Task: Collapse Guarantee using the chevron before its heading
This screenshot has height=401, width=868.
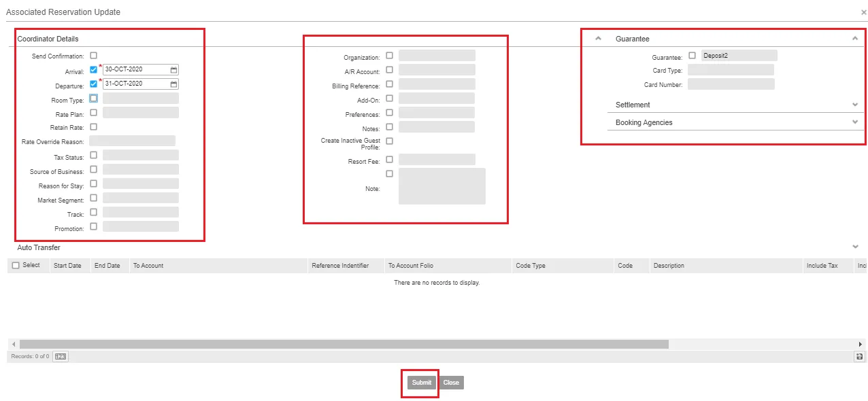Action: 599,39
